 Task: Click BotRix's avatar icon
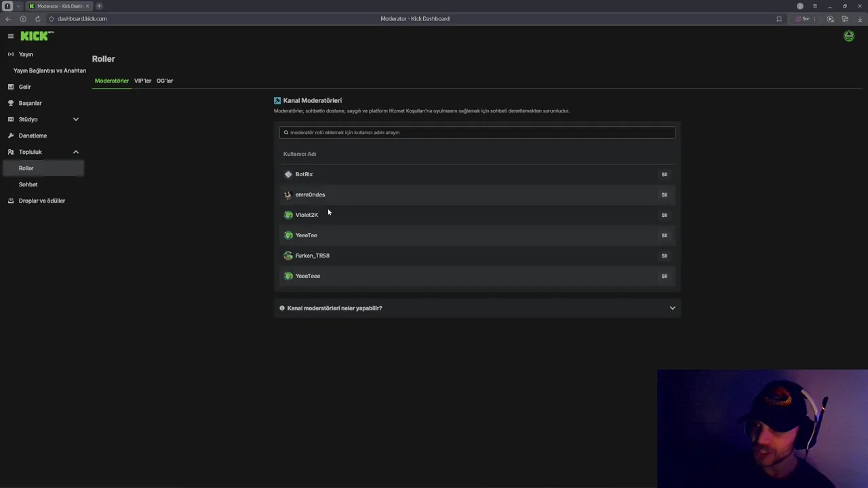[x=288, y=174]
